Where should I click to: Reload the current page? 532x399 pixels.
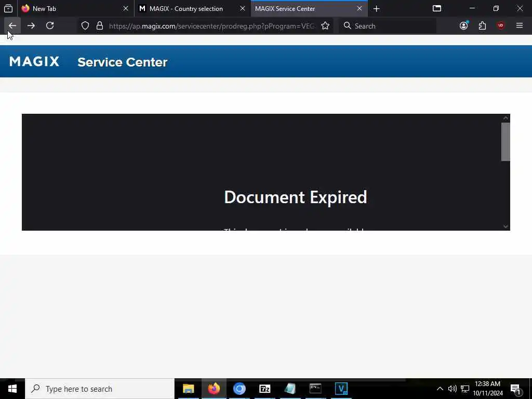[x=50, y=26]
